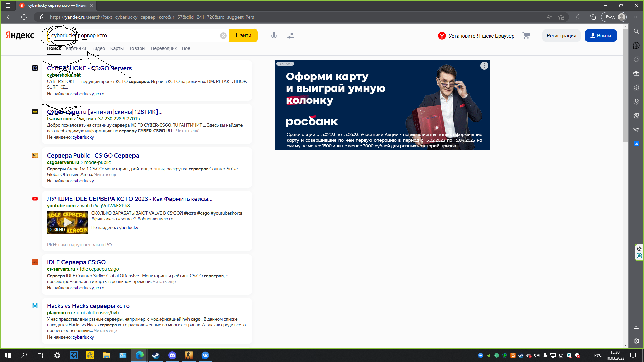644x362 pixels.
Task: Open the Windows notification center icon
Action: 633,355
